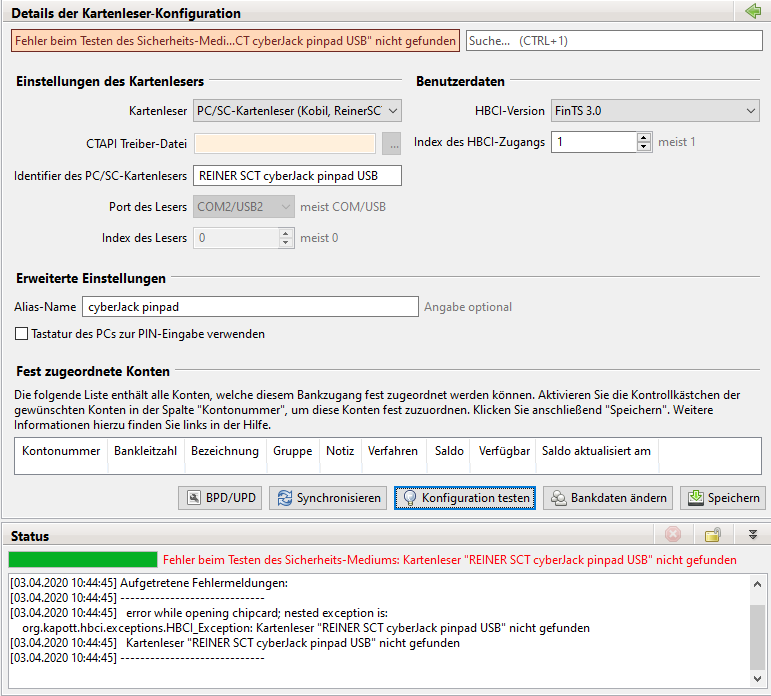Collapse the Status panel with double-arrow icon
Screen dimensions: 771x696
tap(753, 536)
